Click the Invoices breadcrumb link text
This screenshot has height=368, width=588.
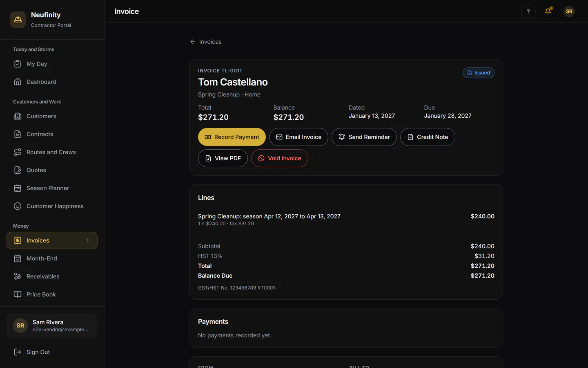click(210, 42)
